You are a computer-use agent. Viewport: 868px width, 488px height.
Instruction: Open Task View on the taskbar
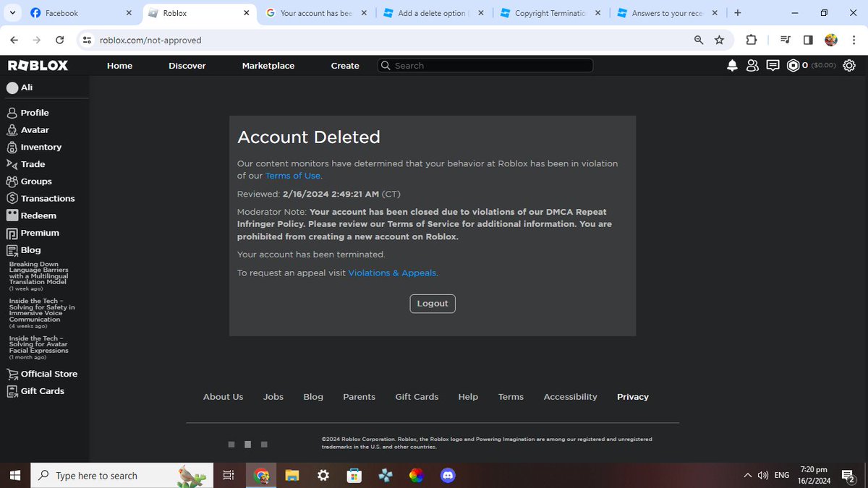point(228,476)
